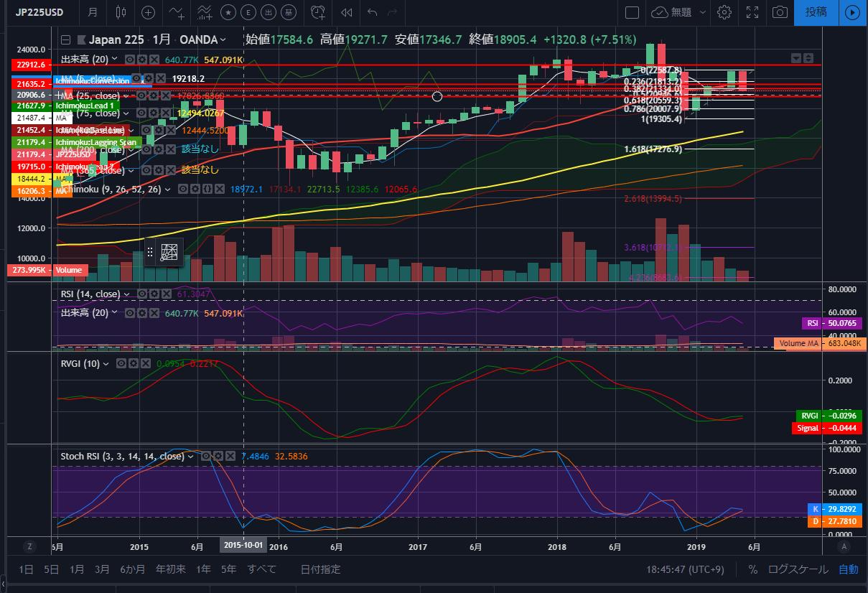This screenshot has height=593, width=868.
Task: Open the indicators menu icon
Action: tap(176, 12)
